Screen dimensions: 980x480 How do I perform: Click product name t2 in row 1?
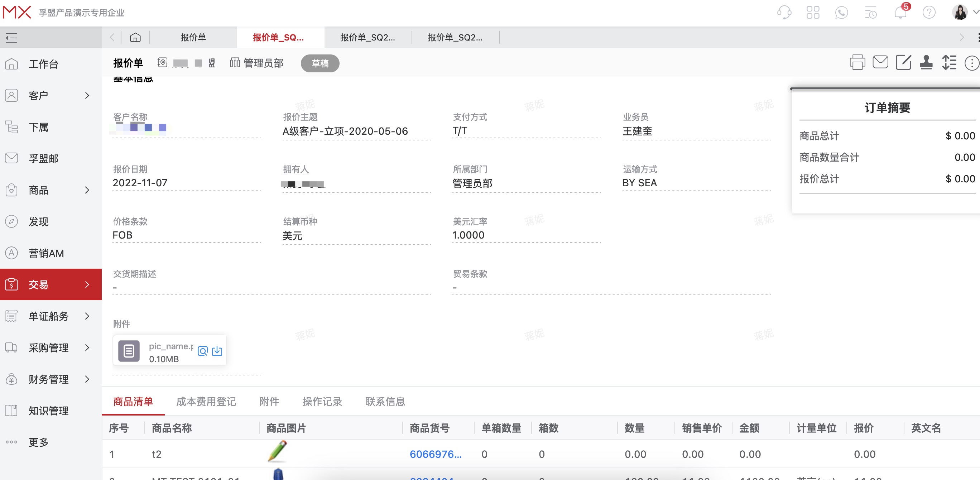[157, 454]
